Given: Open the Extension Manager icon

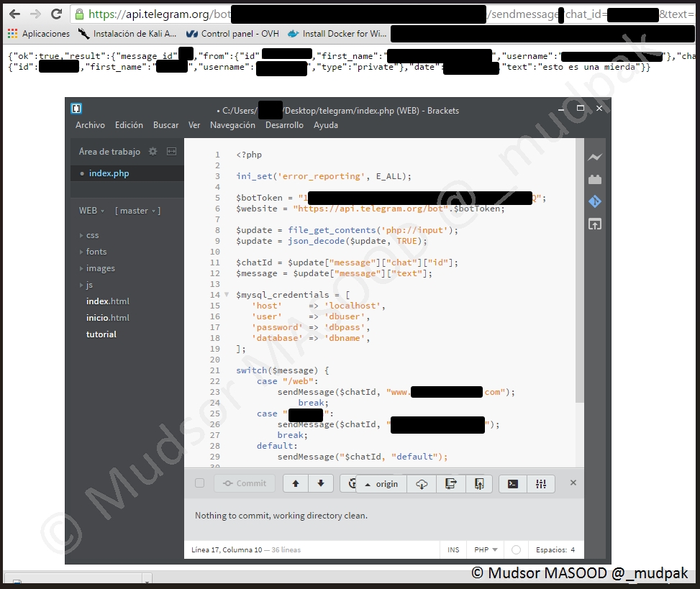Looking at the screenshot, I should (594, 180).
